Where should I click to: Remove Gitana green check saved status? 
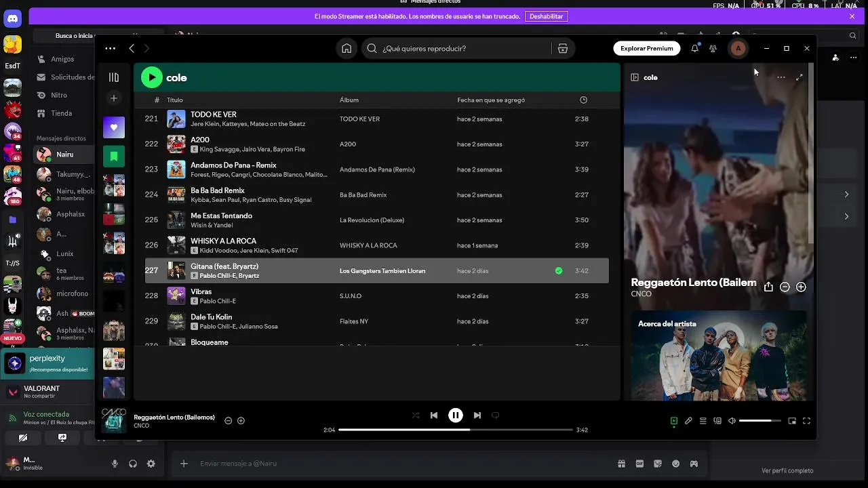(559, 270)
